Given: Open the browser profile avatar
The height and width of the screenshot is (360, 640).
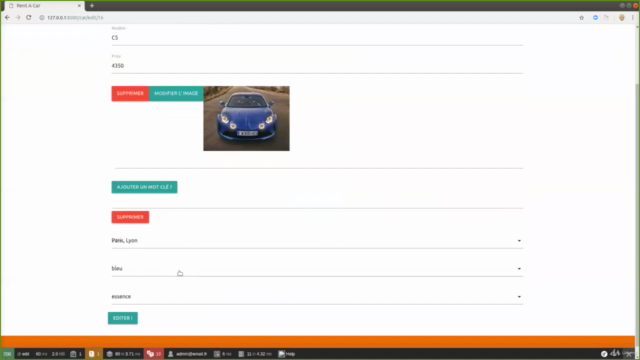Looking at the screenshot, I should point(622,18).
